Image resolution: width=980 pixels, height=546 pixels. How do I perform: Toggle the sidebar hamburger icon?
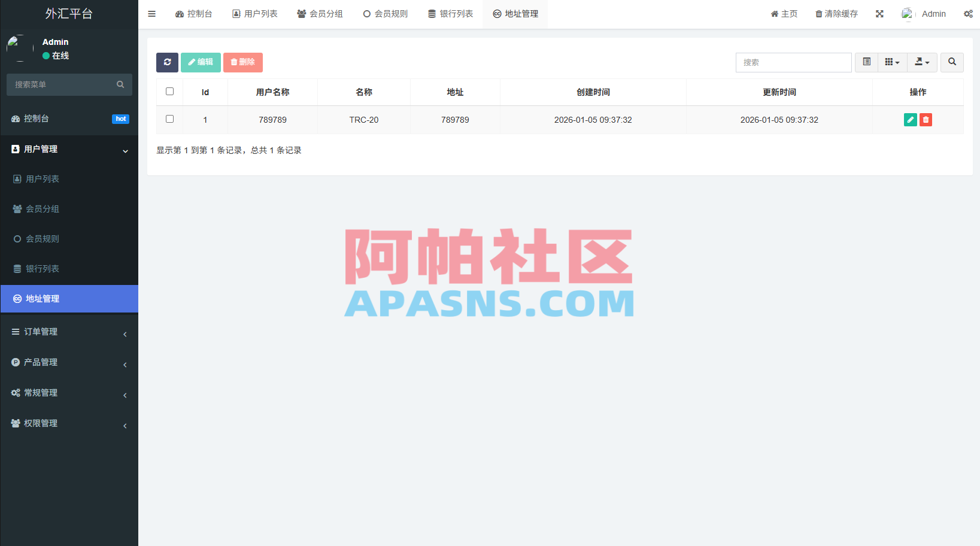pos(151,14)
